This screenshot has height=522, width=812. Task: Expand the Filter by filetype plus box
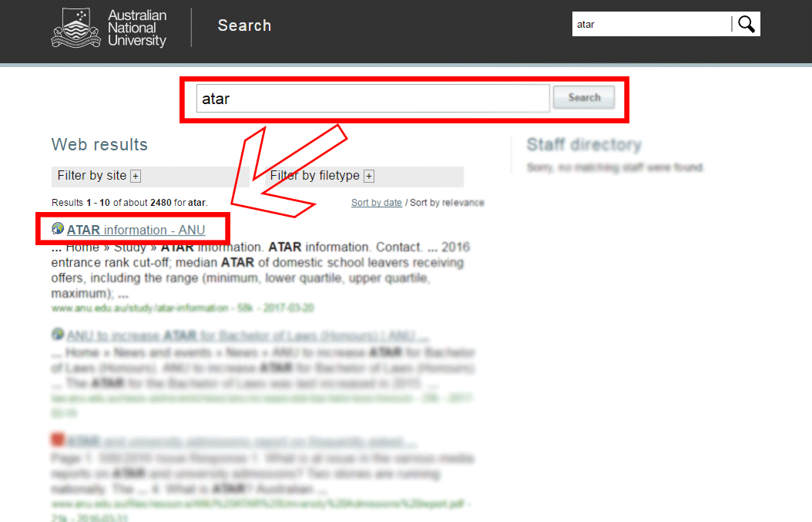pyautogui.click(x=369, y=177)
